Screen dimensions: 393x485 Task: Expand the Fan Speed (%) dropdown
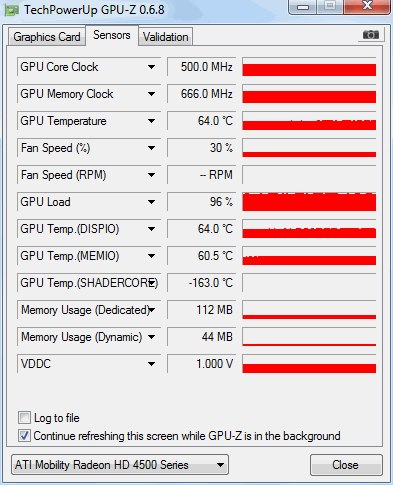151,148
